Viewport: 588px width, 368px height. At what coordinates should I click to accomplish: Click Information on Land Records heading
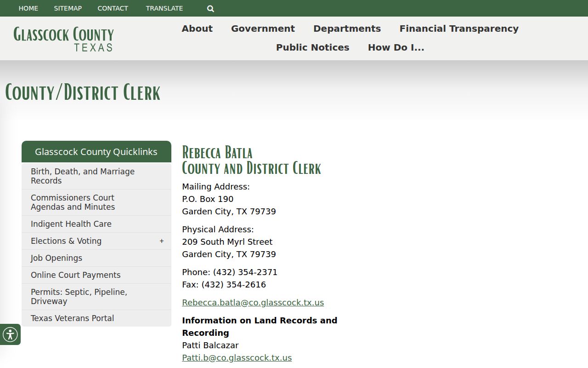[x=260, y=327]
